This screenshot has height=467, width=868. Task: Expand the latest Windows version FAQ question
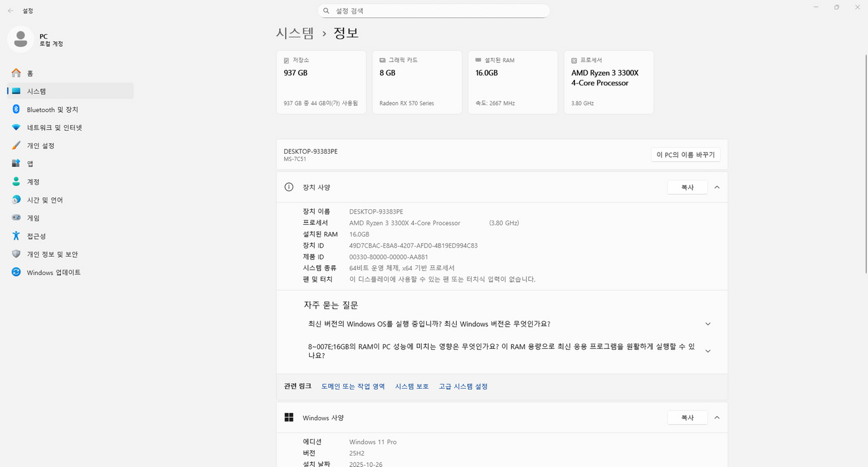(707, 324)
